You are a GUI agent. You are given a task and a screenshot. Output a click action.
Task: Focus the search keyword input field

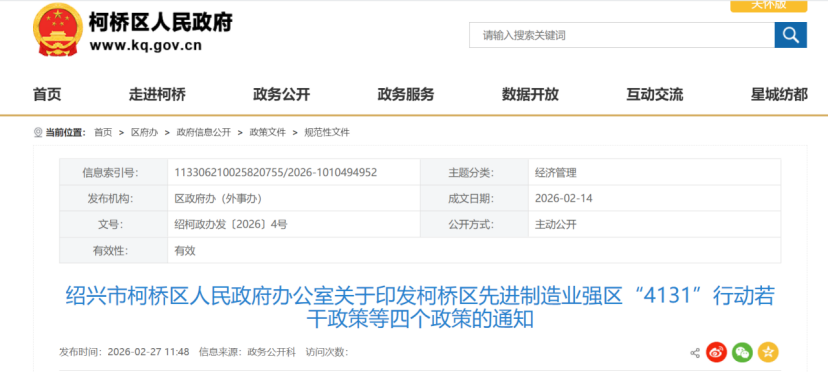point(622,35)
